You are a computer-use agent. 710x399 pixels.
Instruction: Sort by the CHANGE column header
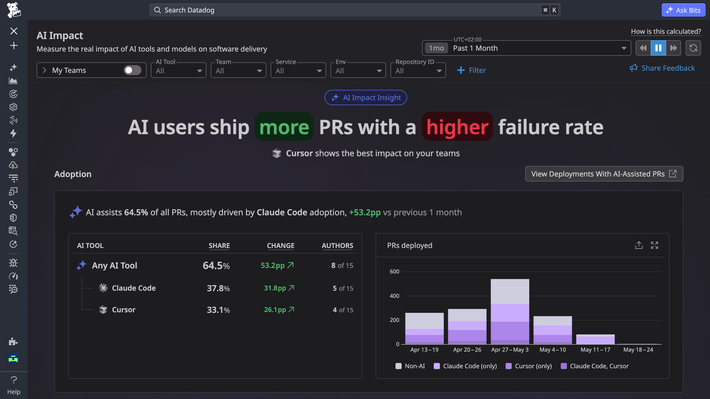point(280,245)
